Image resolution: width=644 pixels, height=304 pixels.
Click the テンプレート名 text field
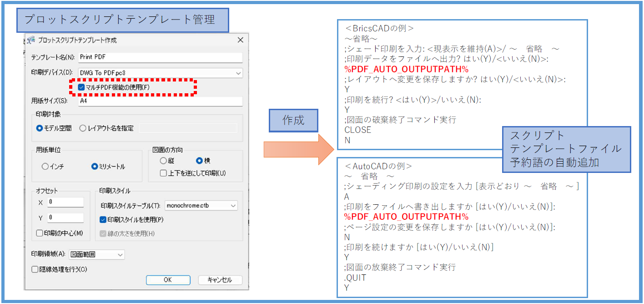click(x=160, y=57)
